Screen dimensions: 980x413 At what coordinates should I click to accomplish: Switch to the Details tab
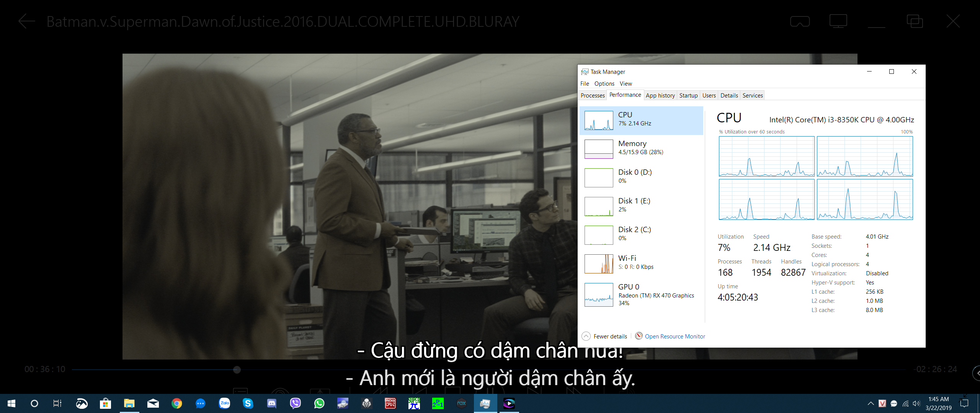[729, 96]
